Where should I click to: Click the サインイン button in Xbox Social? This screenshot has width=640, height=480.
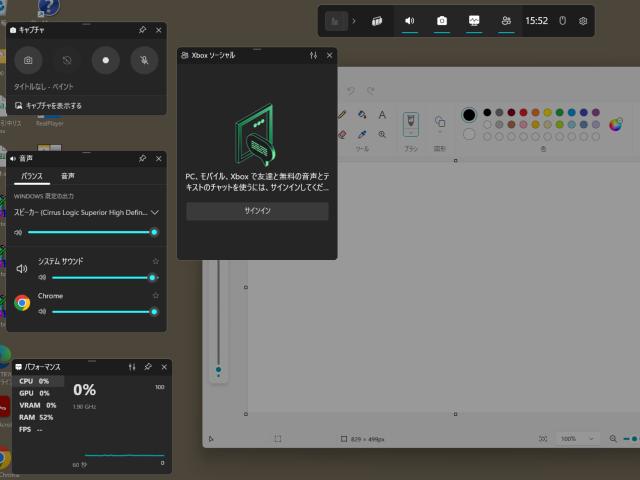[x=257, y=211]
